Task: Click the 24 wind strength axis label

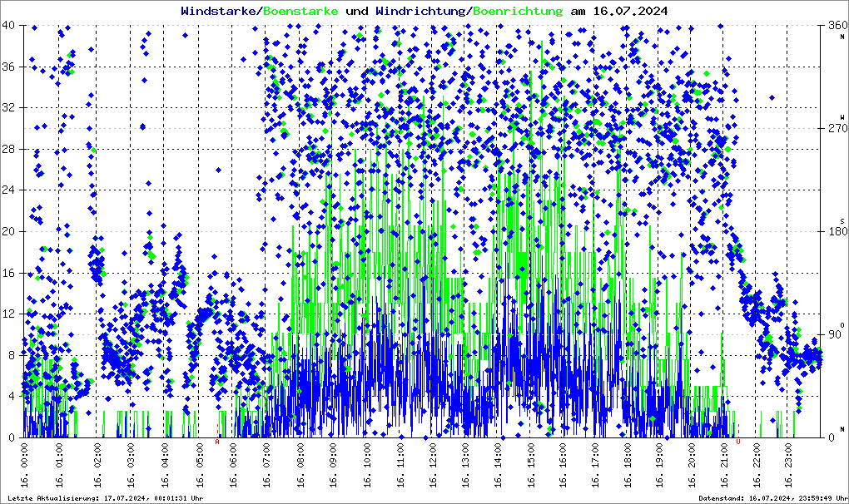Action: coord(8,190)
